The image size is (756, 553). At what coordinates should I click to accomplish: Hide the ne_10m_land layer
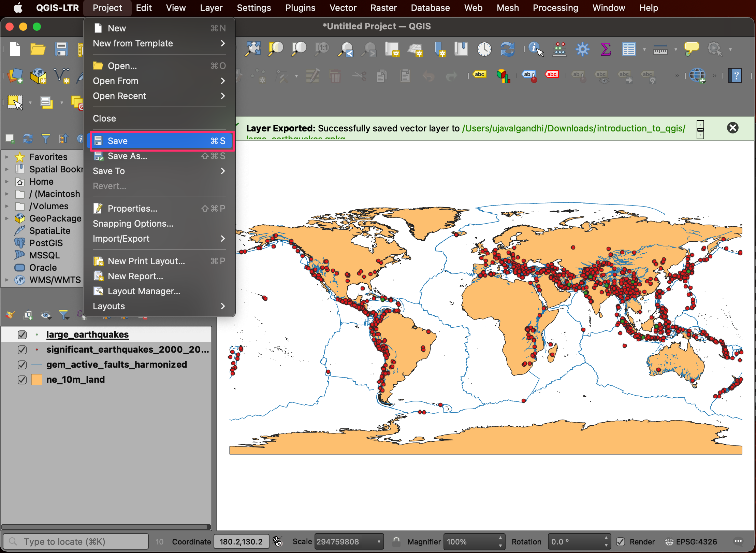22,380
